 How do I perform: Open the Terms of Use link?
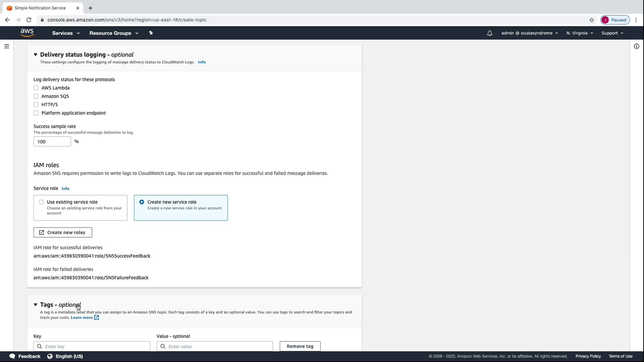pyautogui.click(x=621, y=356)
